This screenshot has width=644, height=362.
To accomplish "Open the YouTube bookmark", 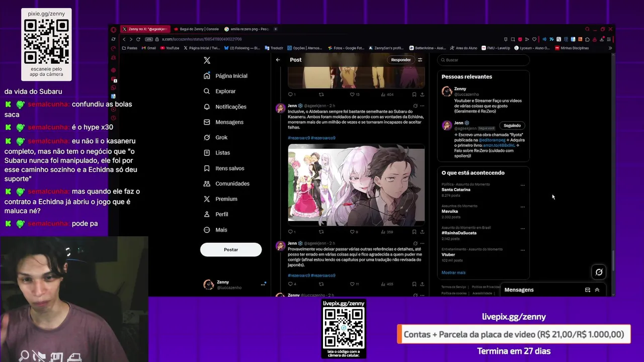I will (170, 48).
